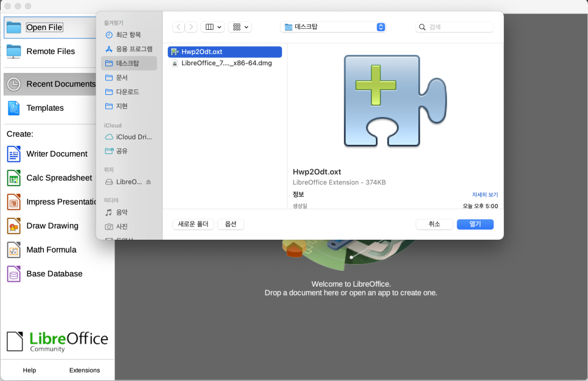Select 응용 프로그램 in the sidebar

pyautogui.click(x=128, y=49)
